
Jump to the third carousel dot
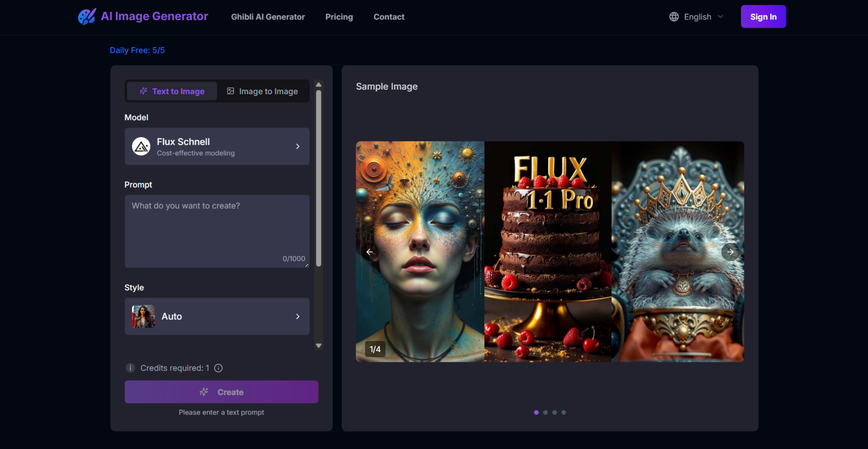click(554, 412)
